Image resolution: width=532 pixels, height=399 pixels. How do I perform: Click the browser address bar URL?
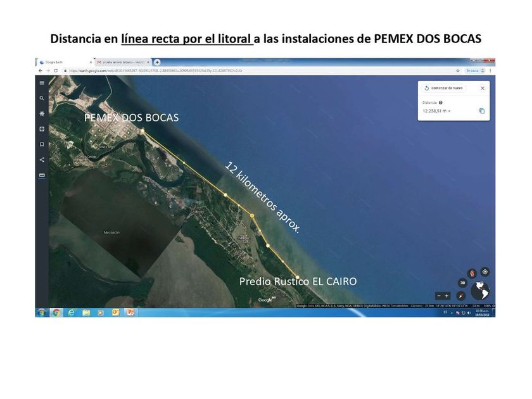[x=155, y=70]
